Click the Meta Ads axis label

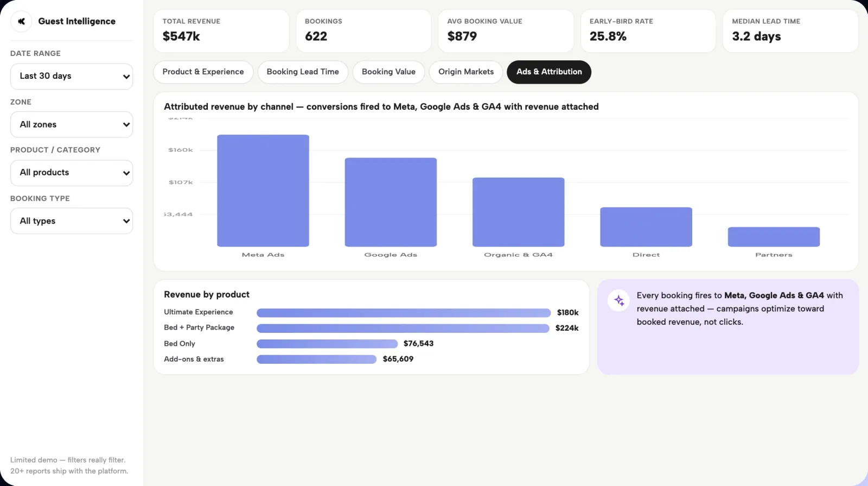(263, 255)
